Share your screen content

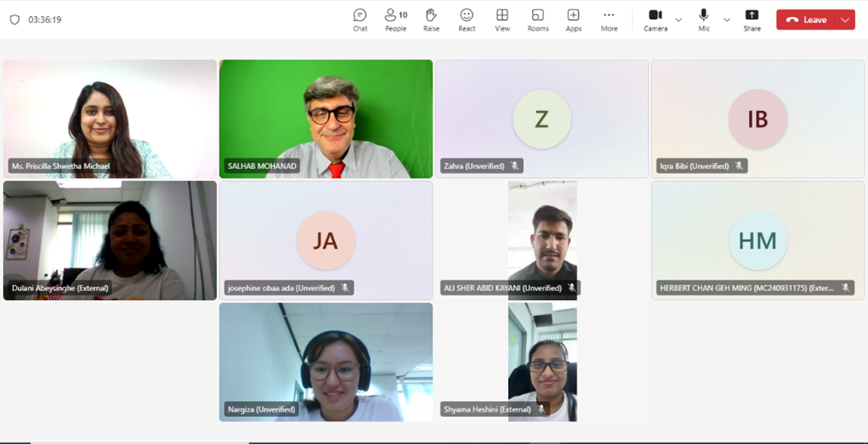(x=751, y=20)
